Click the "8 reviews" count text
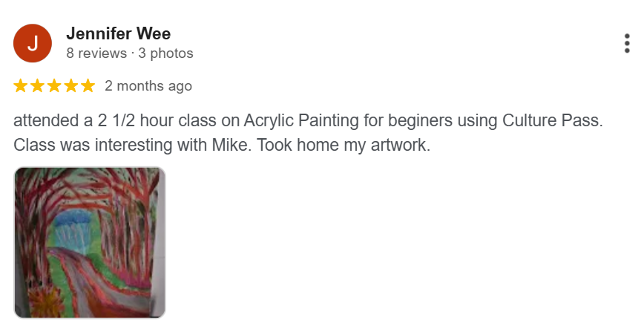This screenshot has height=332, width=644. pos(96,53)
